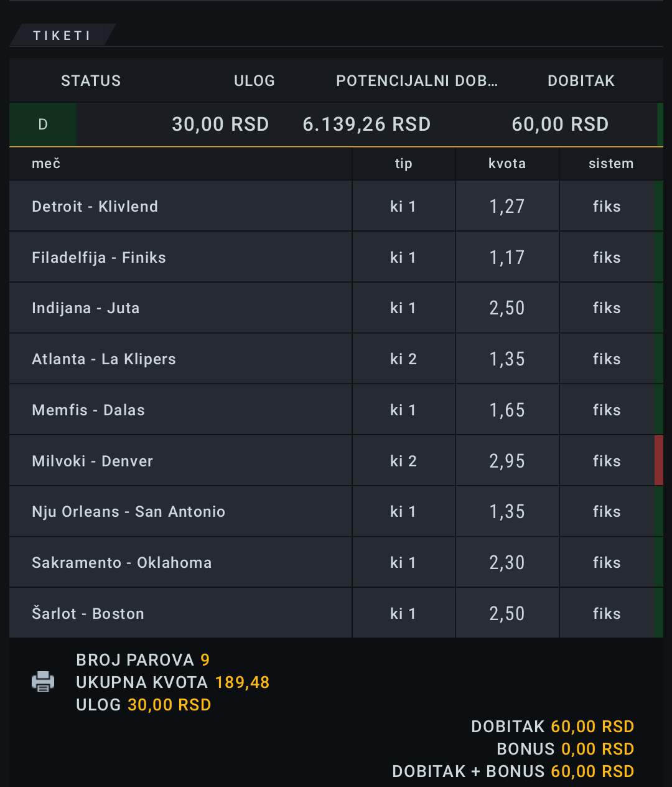
Task: Select the Memfis - Dalas match
Action: 88,410
